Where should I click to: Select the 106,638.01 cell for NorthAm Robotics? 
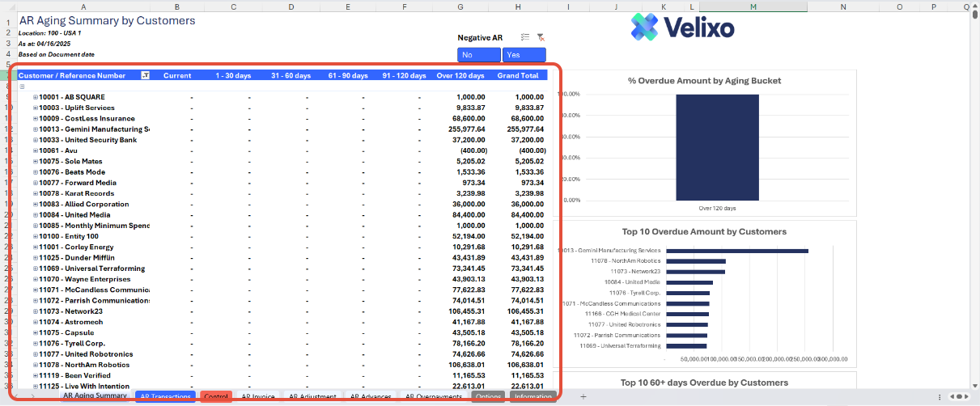(x=467, y=365)
